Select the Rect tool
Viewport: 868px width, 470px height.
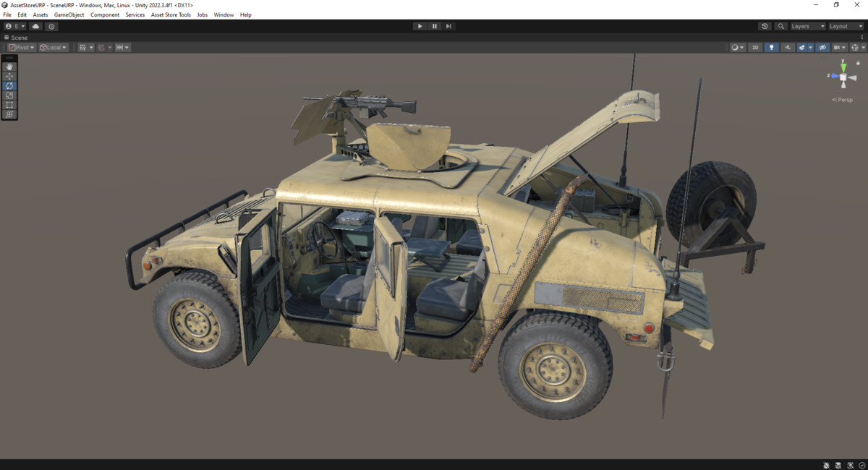9,105
